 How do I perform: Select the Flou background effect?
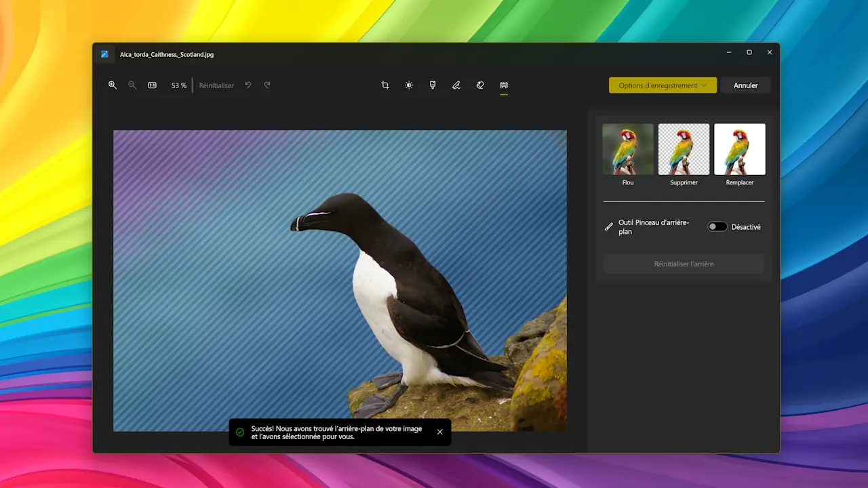(x=627, y=148)
